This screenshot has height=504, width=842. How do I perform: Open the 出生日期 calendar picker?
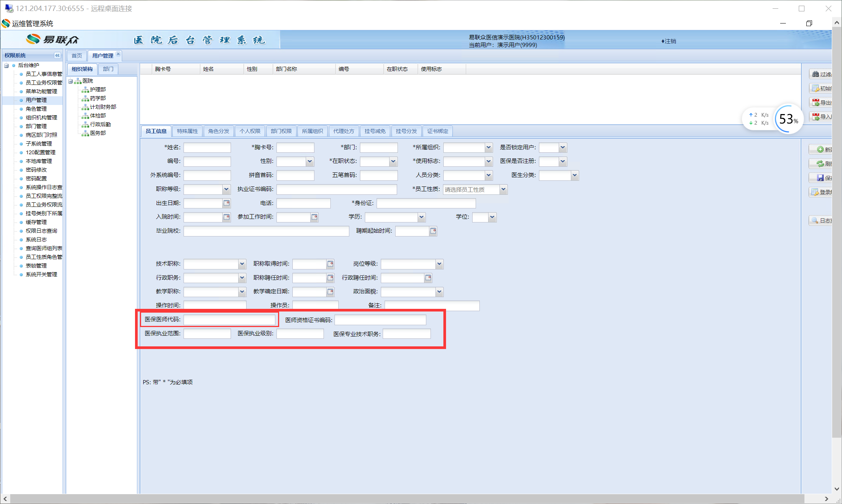[226, 203]
